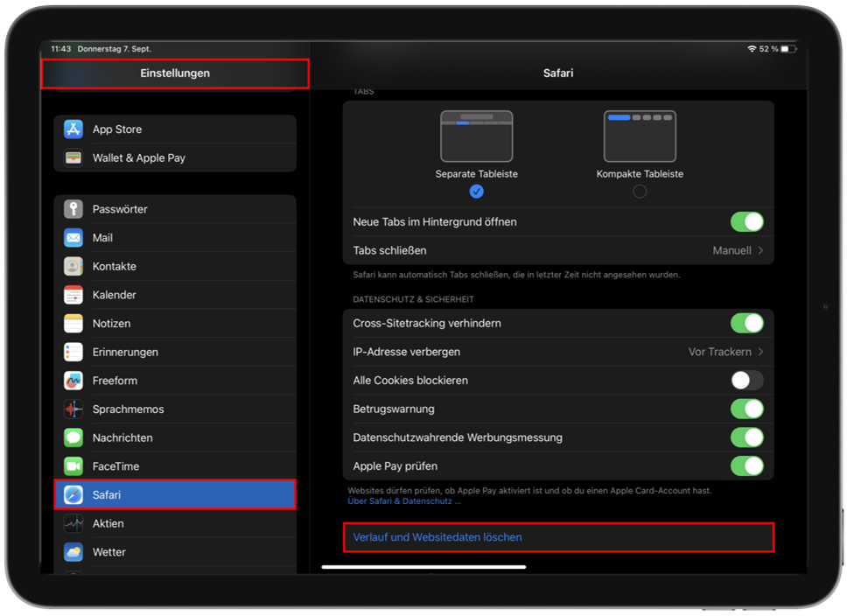Open Passwörter settings row

175,209
